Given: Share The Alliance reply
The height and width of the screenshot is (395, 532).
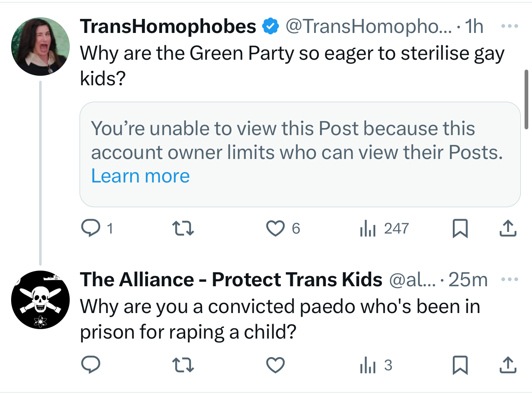Looking at the screenshot, I should [508, 365].
